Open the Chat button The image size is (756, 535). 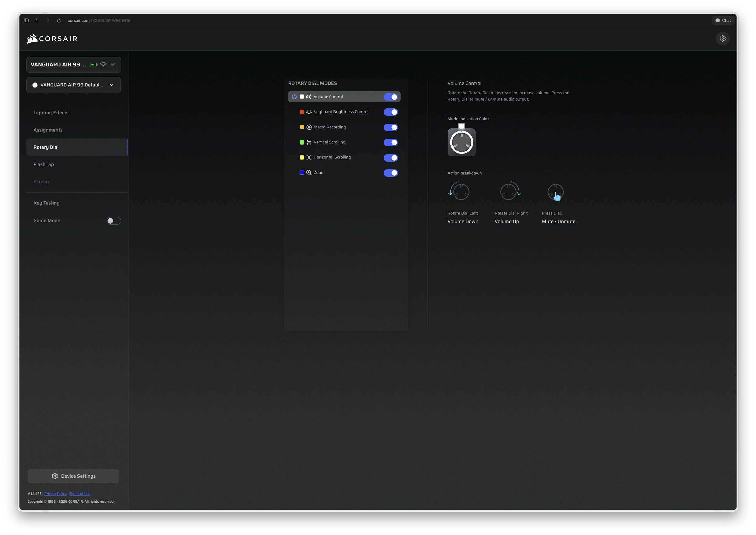tap(723, 20)
